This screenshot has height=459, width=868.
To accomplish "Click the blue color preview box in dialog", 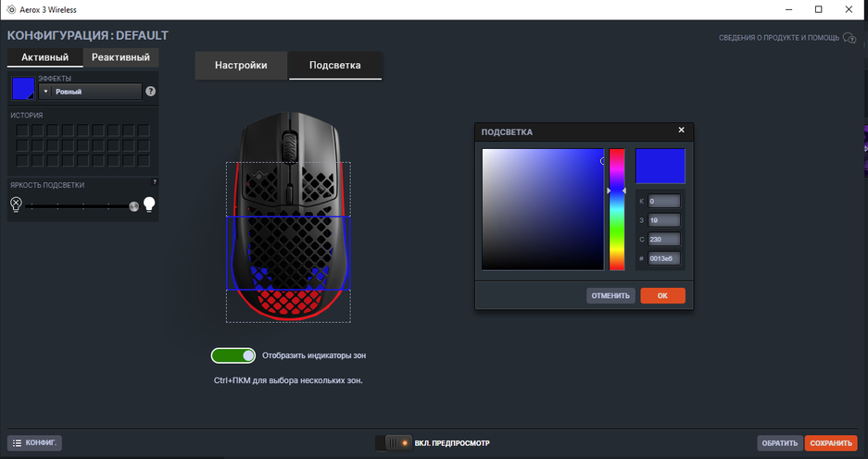I will tap(660, 166).
